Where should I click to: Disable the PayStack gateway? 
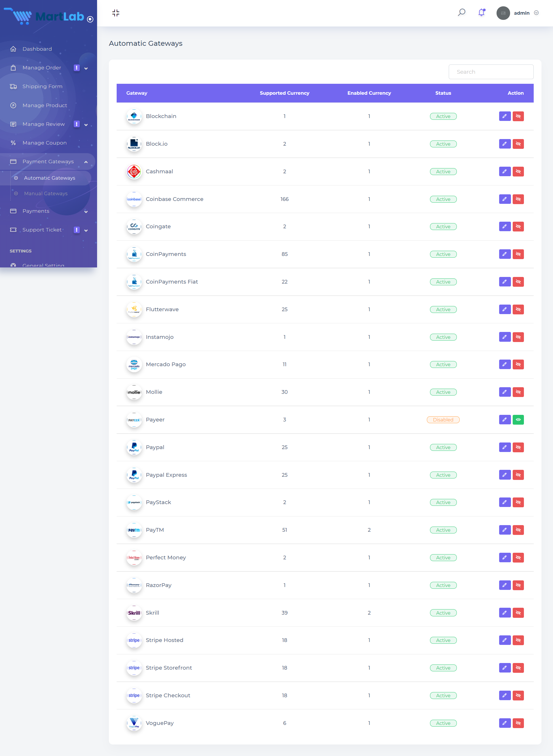click(518, 502)
